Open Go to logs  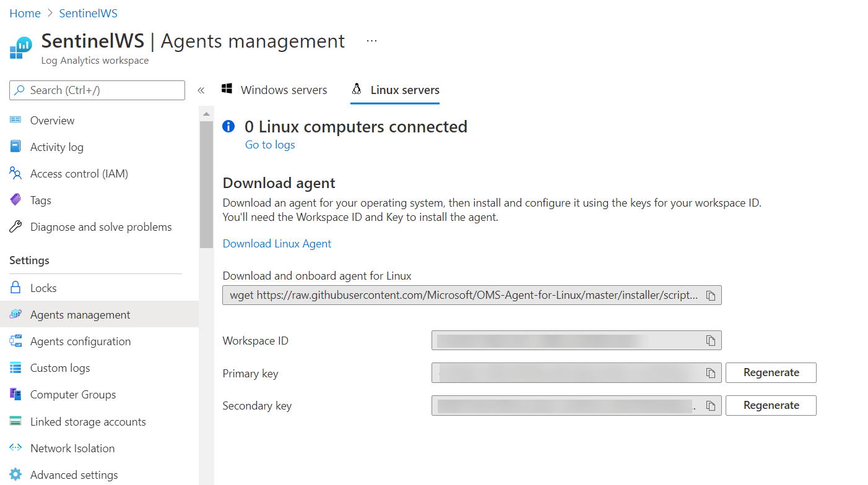pyautogui.click(x=269, y=144)
